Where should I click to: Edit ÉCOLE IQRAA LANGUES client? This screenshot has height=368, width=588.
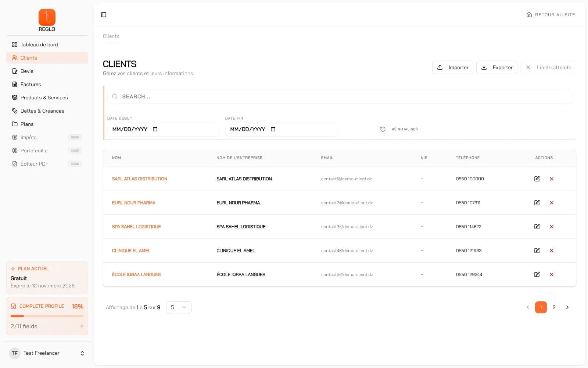coord(537,275)
